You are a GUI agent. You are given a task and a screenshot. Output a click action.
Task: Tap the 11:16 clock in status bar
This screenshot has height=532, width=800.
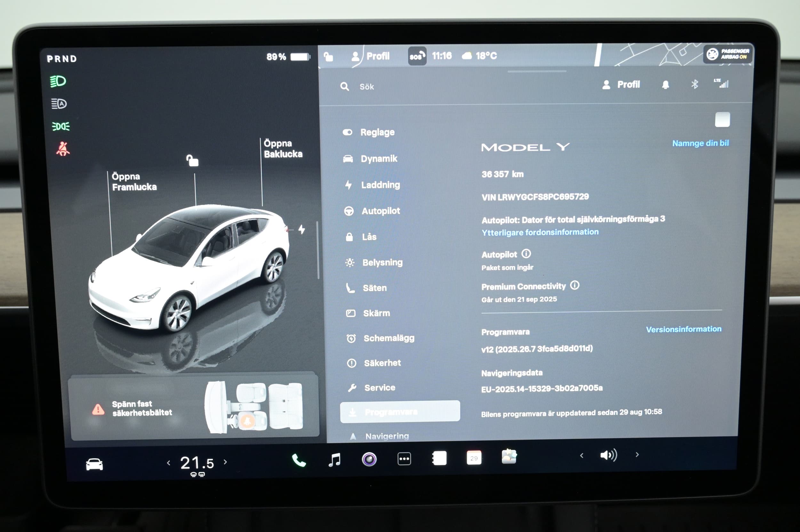pyautogui.click(x=442, y=56)
